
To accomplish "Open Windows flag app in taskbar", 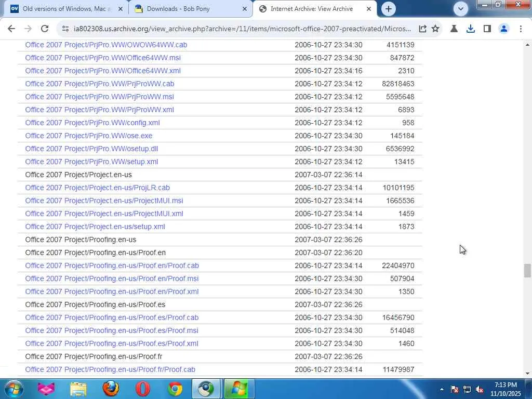I will pos(239,389).
